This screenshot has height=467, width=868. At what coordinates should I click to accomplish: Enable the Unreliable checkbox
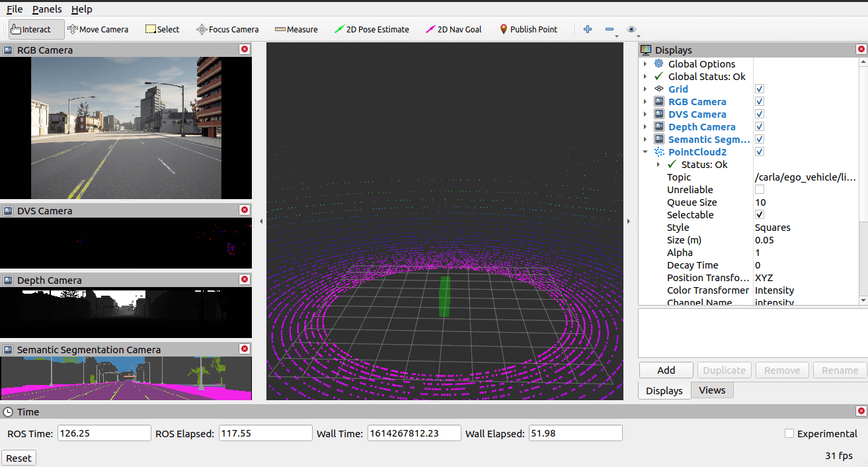coord(760,190)
